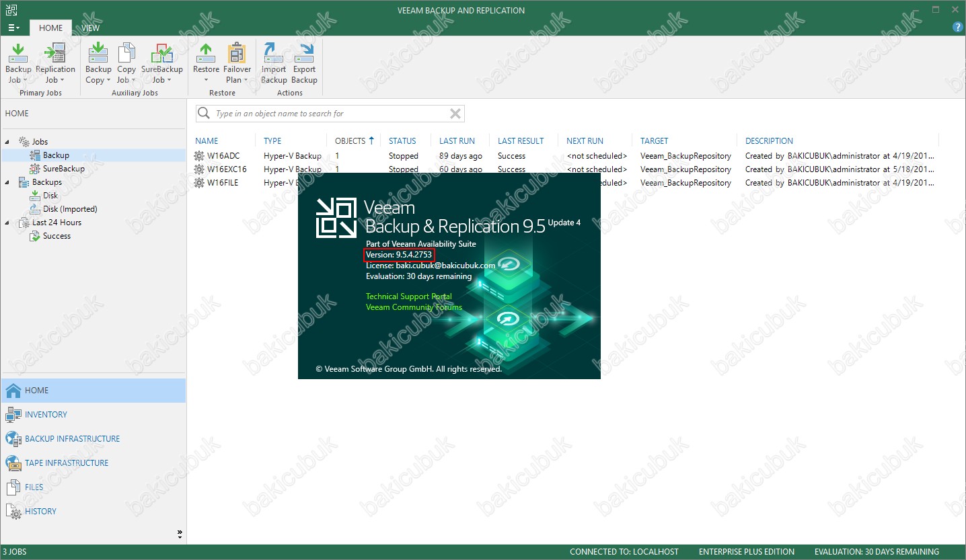Open the Failover Plan ribbon button
The width and height of the screenshot is (966, 560).
point(237,64)
